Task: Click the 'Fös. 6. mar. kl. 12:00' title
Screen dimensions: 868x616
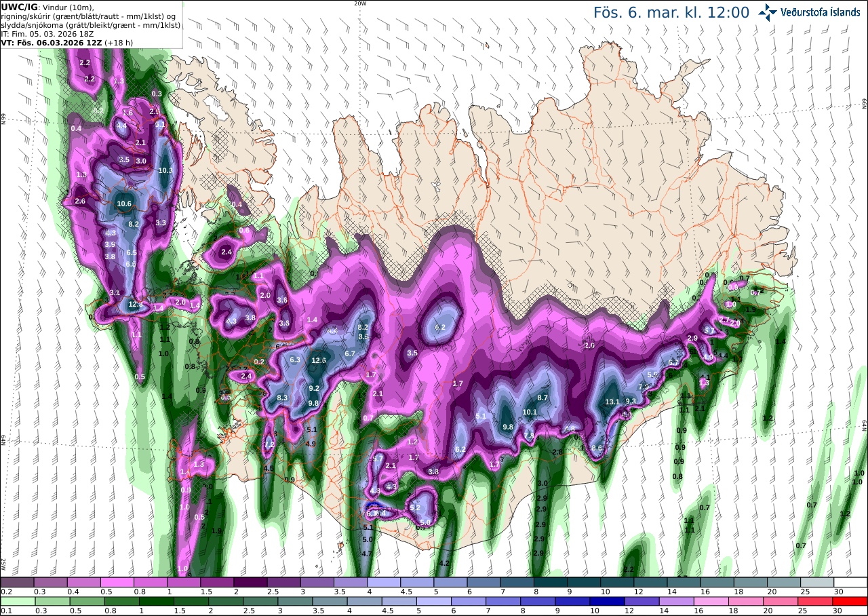Action: [x=671, y=12]
